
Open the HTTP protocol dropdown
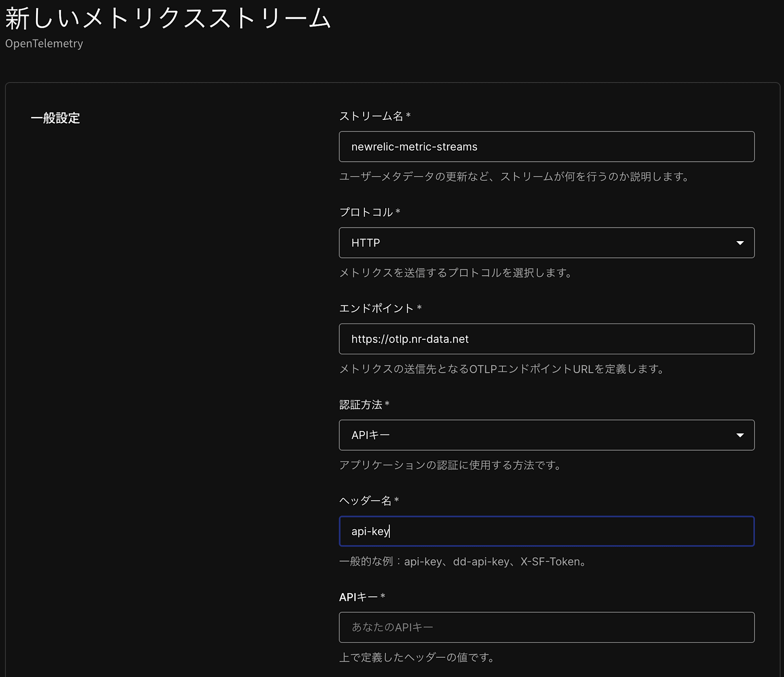[x=546, y=243]
